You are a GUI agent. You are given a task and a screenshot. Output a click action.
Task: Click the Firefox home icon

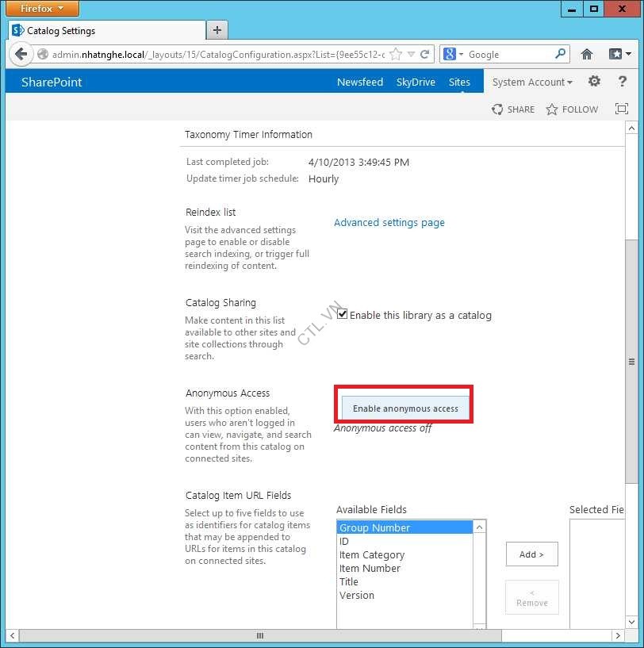(x=587, y=55)
